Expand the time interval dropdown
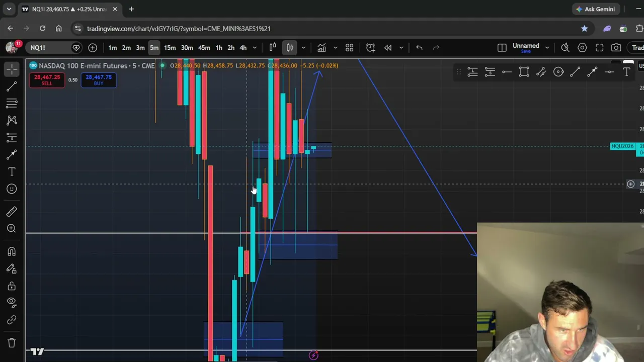 pos(255,48)
